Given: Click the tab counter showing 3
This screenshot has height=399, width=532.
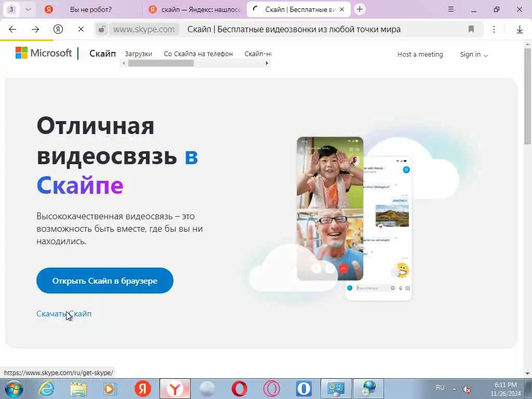Looking at the screenshot, I should pyautogui.click(x=11, y=9).
